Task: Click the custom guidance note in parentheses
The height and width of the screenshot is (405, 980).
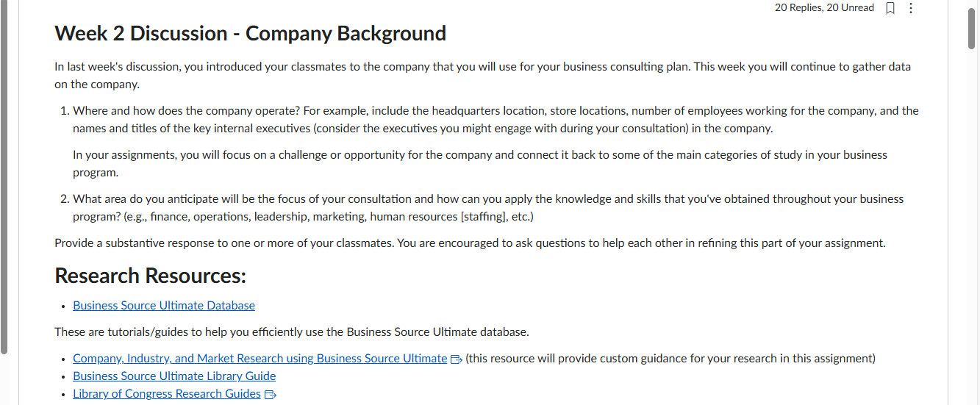Action: (x=670, y=359)
